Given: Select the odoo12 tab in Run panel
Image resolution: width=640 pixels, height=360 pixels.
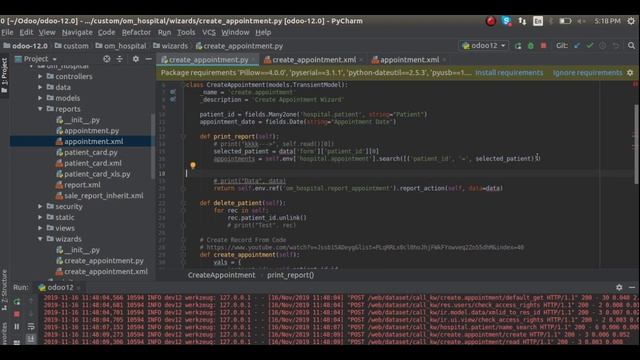Looking at the screenshot, I should coord(60,287).
